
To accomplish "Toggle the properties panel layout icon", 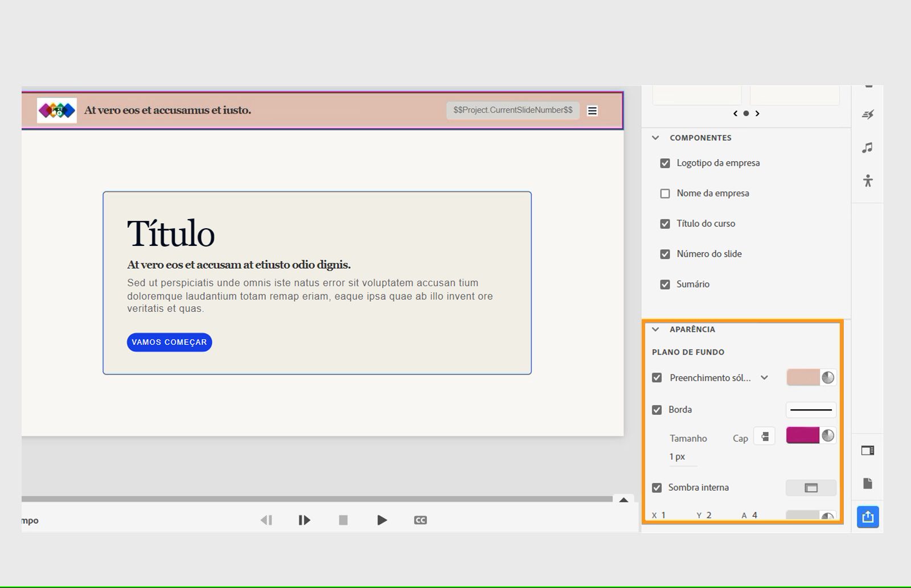I will (868, 451).
